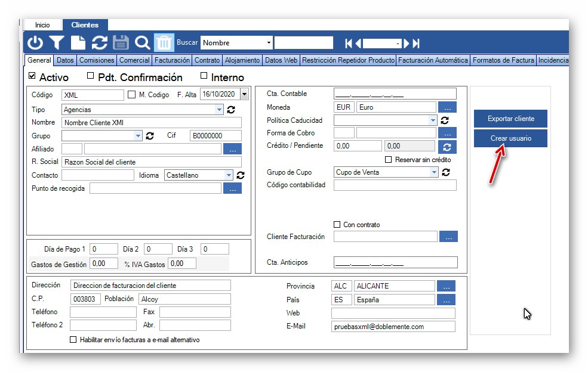Click the R. Social input field
Viewport: 588px width, 372px height.
[152, 162]
